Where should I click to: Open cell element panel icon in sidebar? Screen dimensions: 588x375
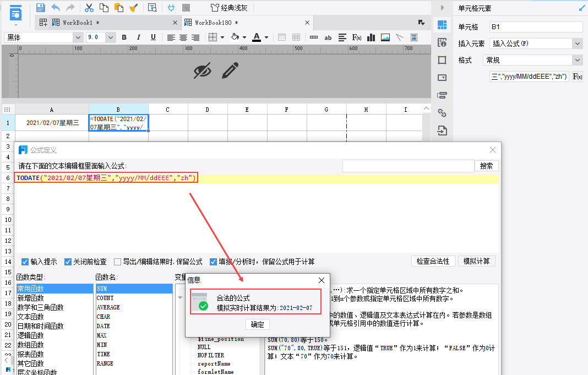pyautogui.click(x=442, y=25)
